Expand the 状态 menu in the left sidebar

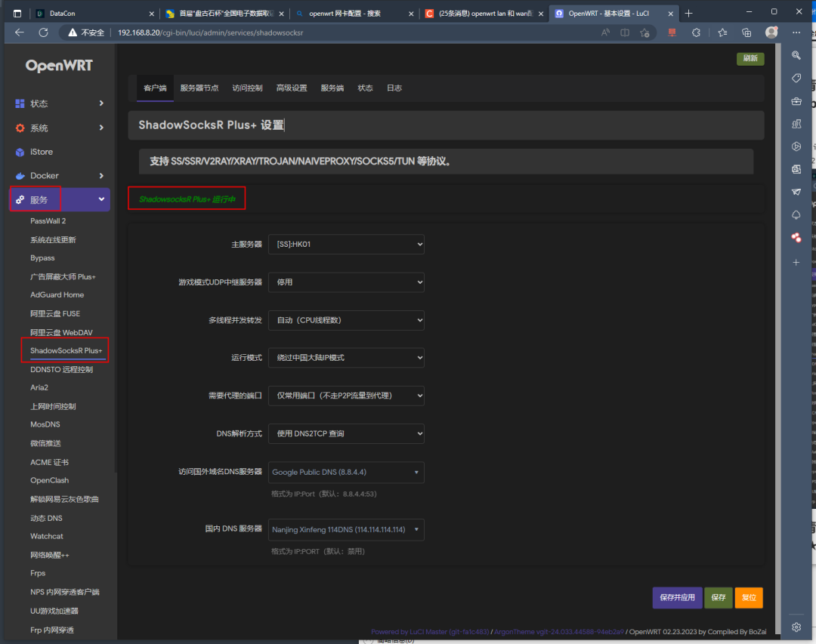click(60, 103)
